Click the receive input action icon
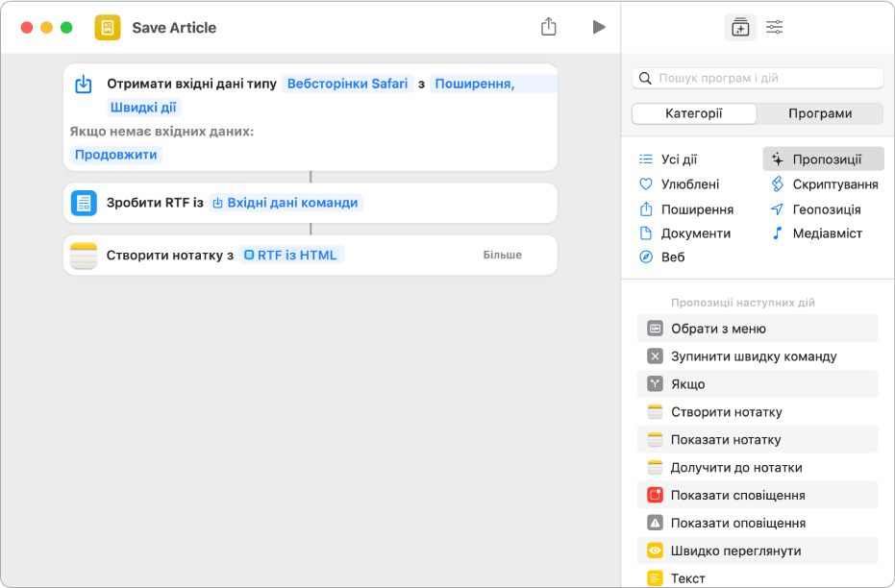The image size is (895, 588). point(84,85)
